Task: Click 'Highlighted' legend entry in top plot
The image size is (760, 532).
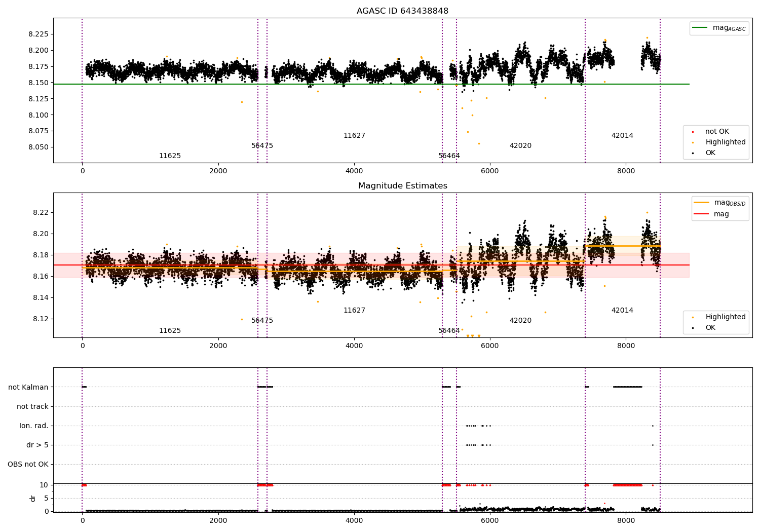Action: (x=719, y=142)
